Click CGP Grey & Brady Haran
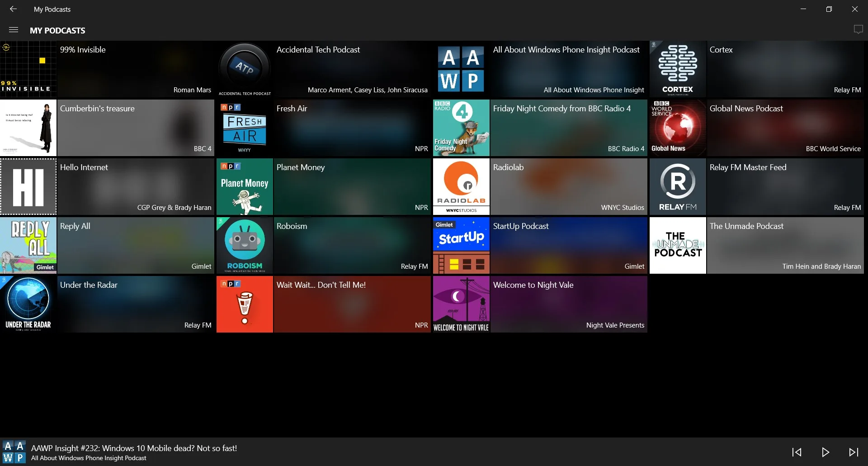This screenshot has height=466, width=868. pyautogui.click(x=174, y=208)
